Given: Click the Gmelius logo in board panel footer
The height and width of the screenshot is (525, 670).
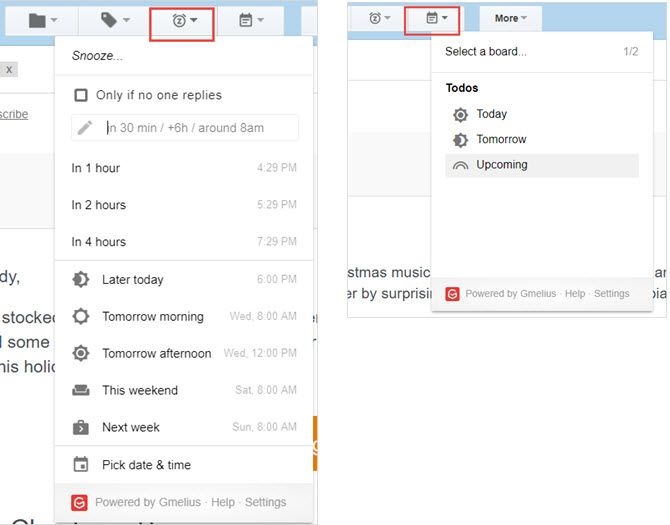Looking at the screenshot, I should tap(453, 294).
